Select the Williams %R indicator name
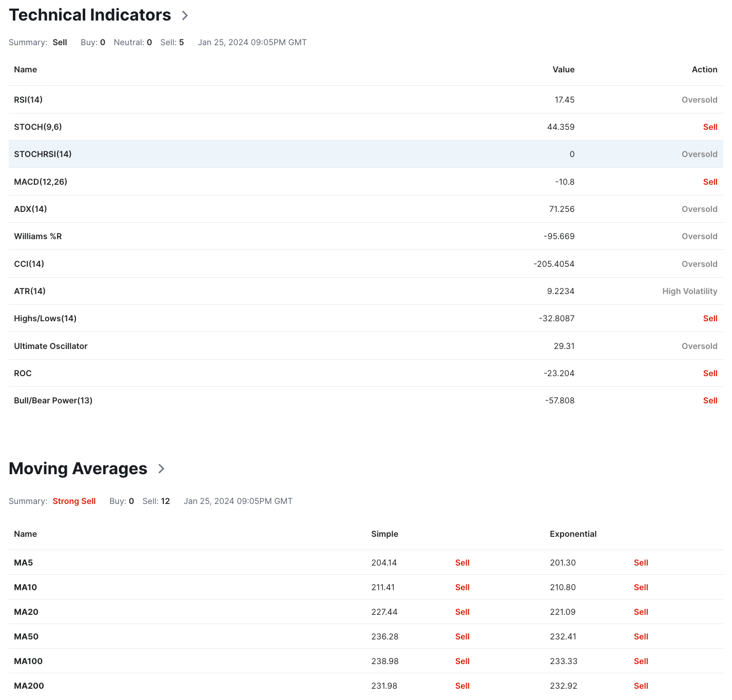This screenshot has width=732, height=700. click(38, 236)
